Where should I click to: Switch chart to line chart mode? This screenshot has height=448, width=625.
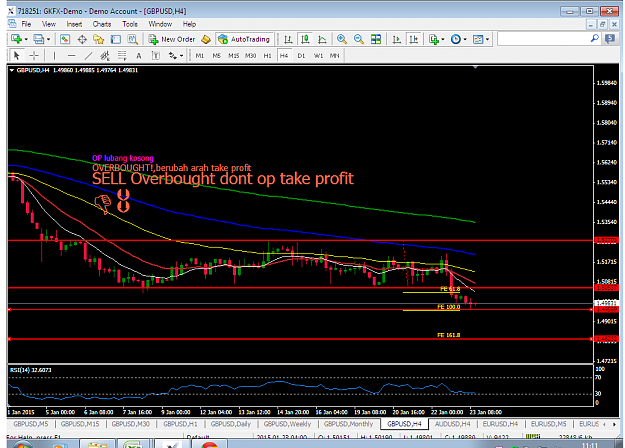coord(322,39)
